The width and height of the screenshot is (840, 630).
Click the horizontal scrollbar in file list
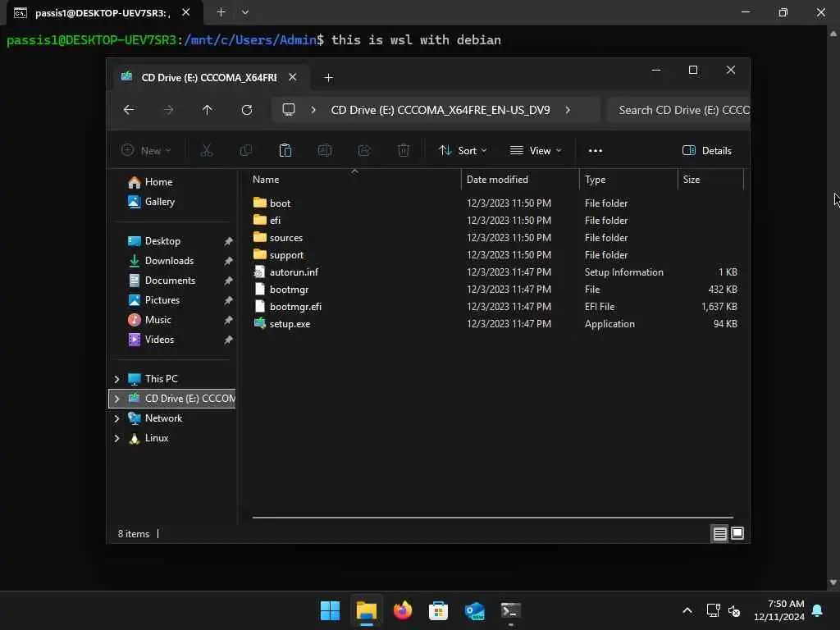[492, 518]
